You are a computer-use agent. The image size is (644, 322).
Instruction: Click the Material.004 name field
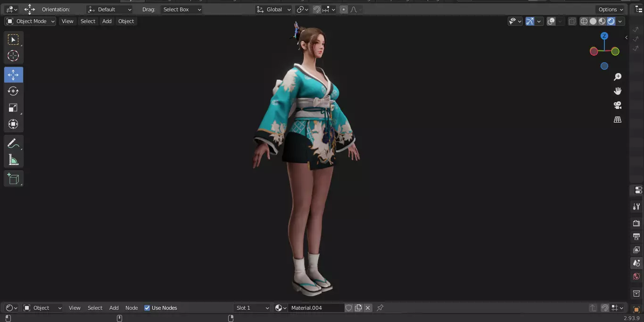click(x=316, y=308)
